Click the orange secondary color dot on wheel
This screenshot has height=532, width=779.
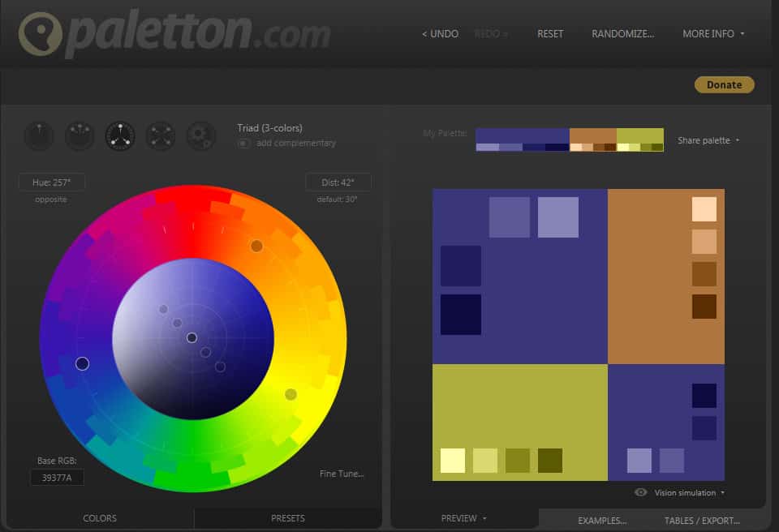pyautogui.click(x=256, y=246)
